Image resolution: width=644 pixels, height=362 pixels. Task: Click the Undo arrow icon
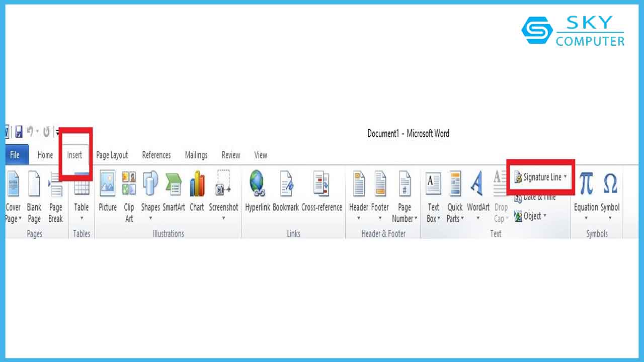point(30,132)
